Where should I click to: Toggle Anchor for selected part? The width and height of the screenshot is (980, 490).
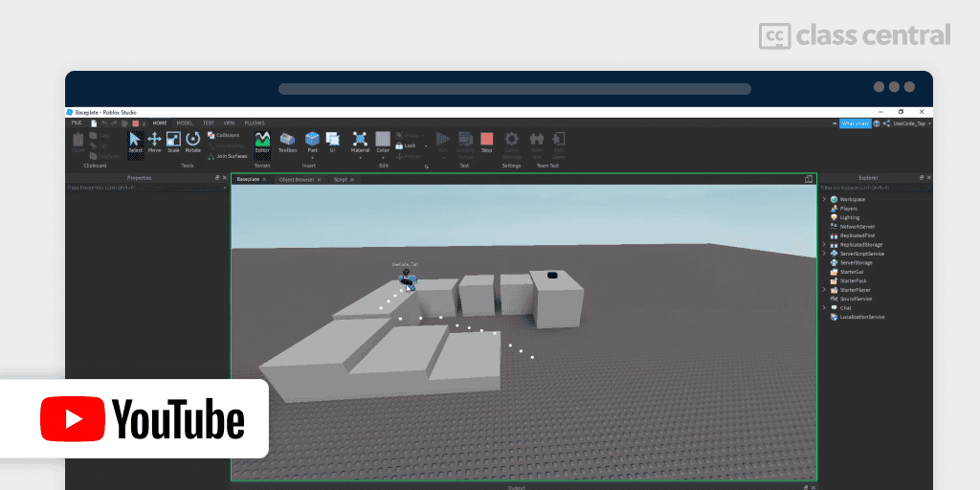409,156
